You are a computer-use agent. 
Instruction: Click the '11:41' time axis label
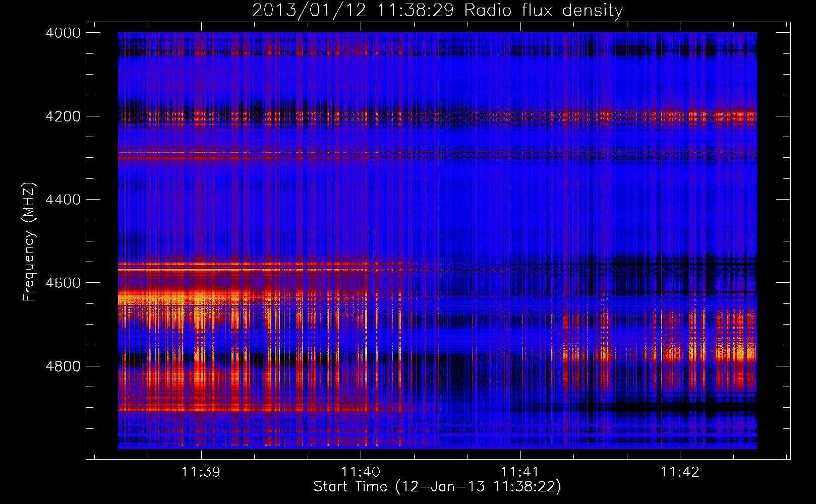point(520,472)
